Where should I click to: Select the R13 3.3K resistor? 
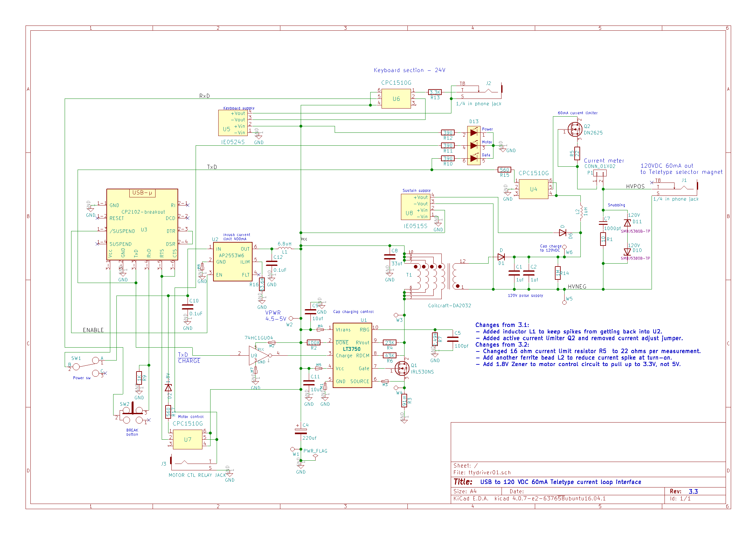pyautogui.click(x=435, y=92)
